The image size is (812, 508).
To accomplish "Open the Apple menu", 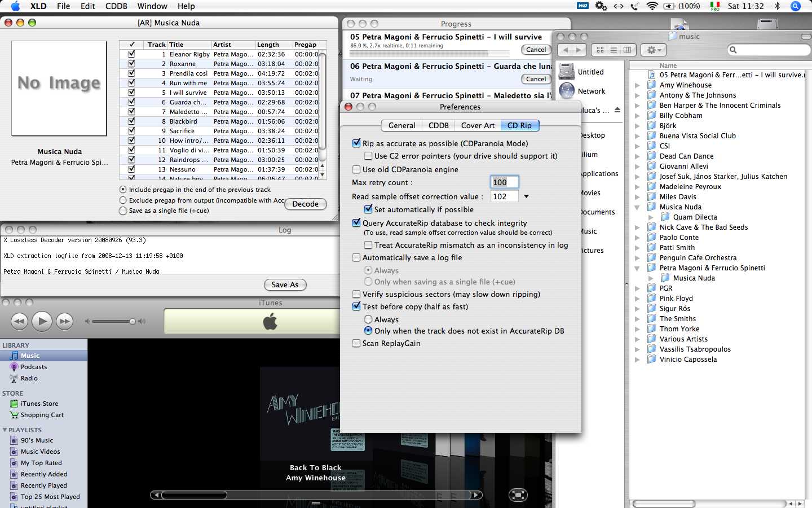I will coord(15,6).
